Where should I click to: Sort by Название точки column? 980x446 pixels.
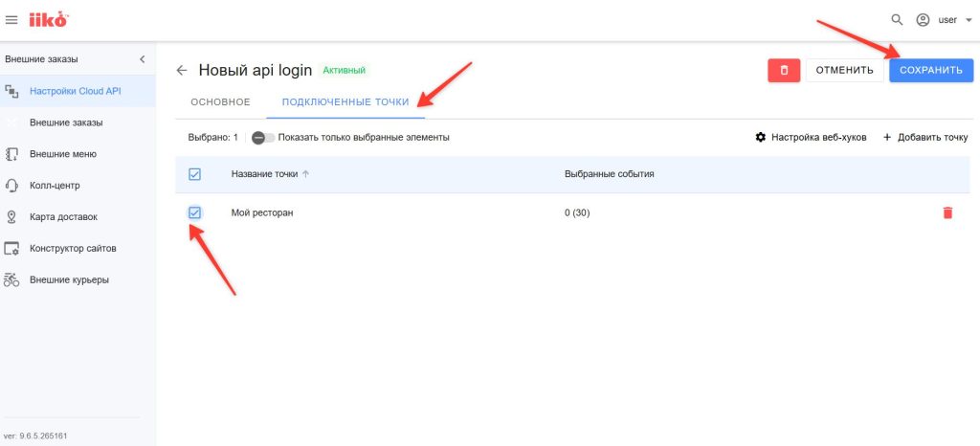click(x=264, y=174)
